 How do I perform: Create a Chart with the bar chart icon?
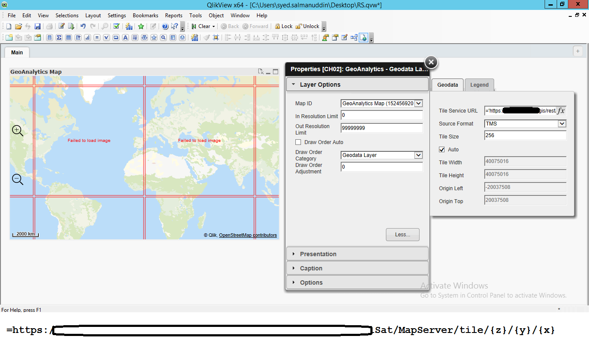(x=88, y=38)
